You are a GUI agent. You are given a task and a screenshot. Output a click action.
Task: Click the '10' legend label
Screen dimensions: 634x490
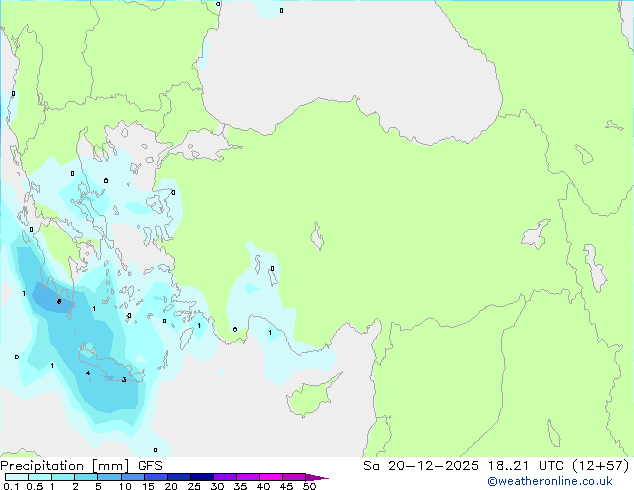pos(125,486)
